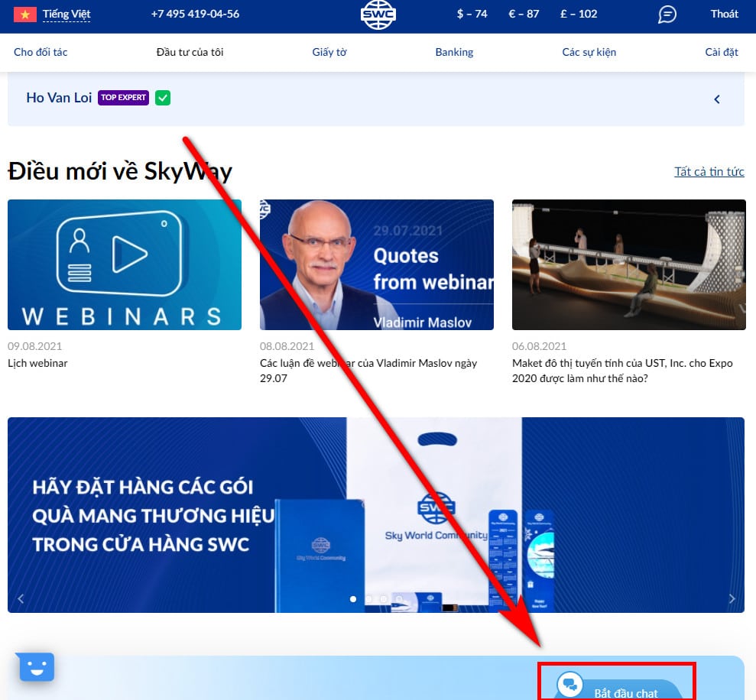The width and height of the screenshot is (756, 700).
Task: Open the Cho đối tác menu
Action: 41,52
